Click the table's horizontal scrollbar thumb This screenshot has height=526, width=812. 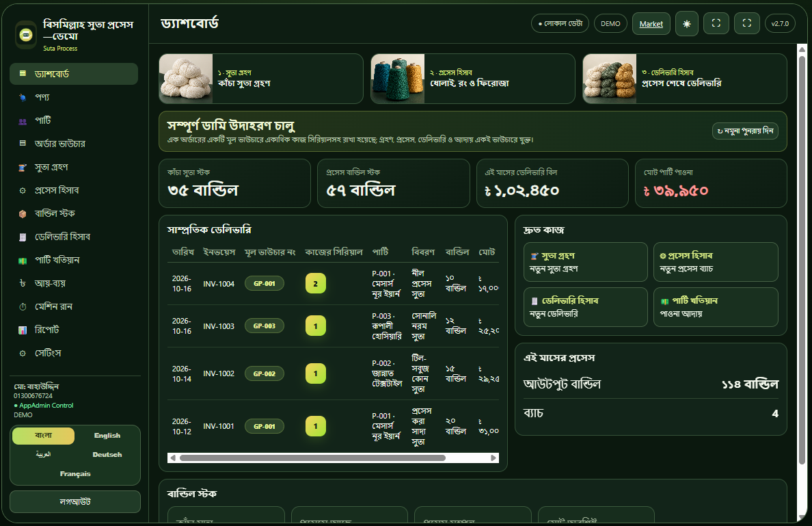[312, 458]
